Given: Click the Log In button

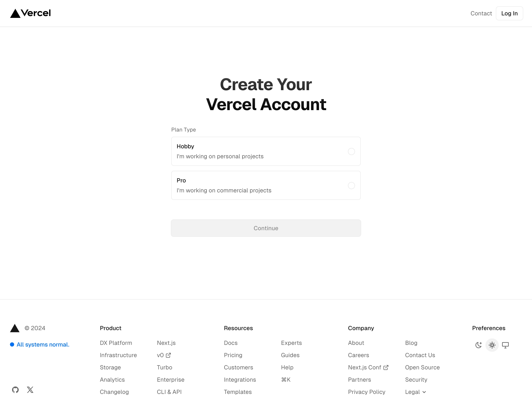Looking at the screenshot, I should point(510,13).
